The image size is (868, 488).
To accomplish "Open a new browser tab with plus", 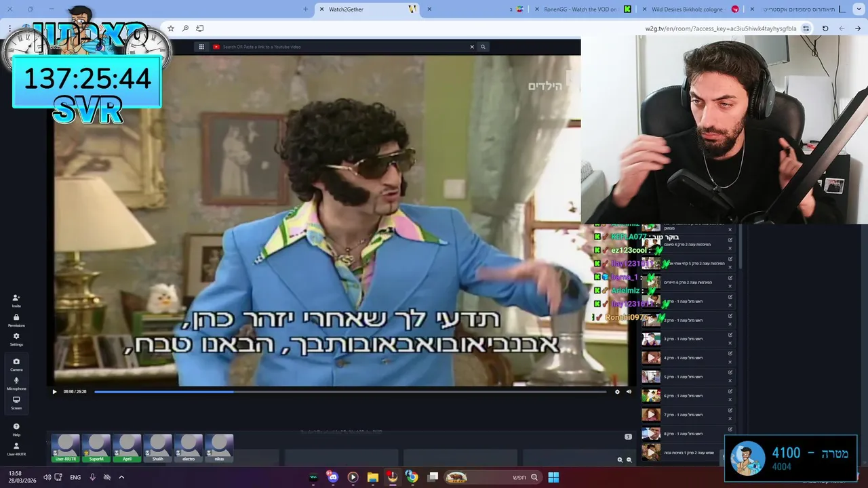I will pyautogui.click(x=305, y=9).
